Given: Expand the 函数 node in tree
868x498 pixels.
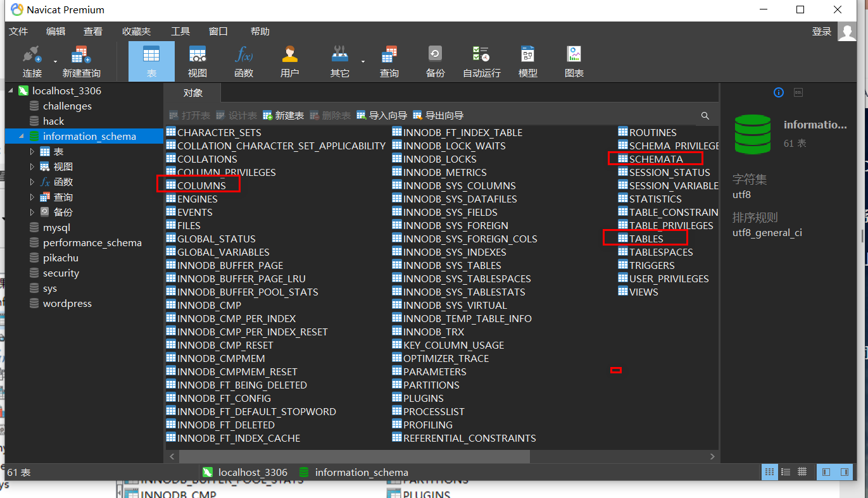Looking at the screenshot, I should (x=32, y=182).
